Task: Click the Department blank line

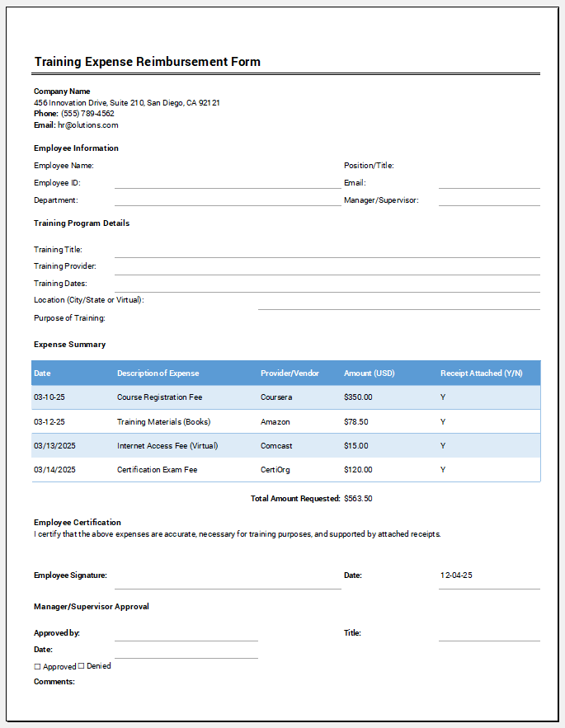Action: click(x=228, y=200)
